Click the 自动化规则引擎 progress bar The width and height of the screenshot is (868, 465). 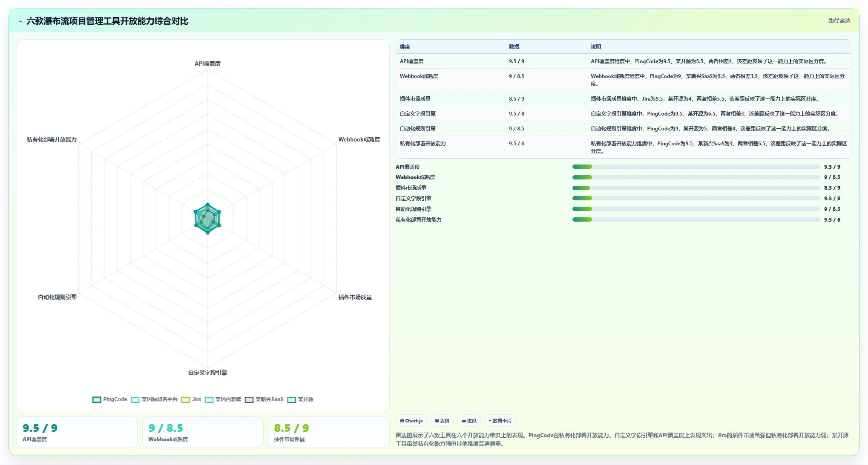click(x=696, y=209)
